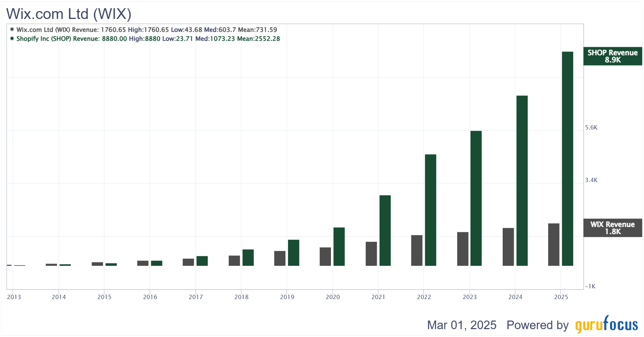Open the gurufocus logo link
The image size is (644, 337).
tap(606, 324)
